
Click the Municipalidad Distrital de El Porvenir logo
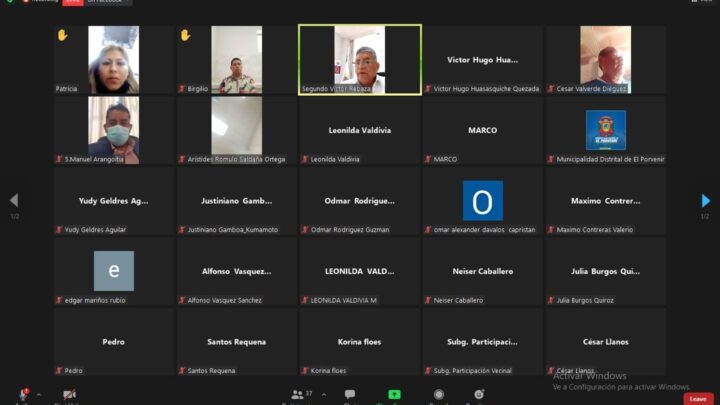tap(606, 130)
